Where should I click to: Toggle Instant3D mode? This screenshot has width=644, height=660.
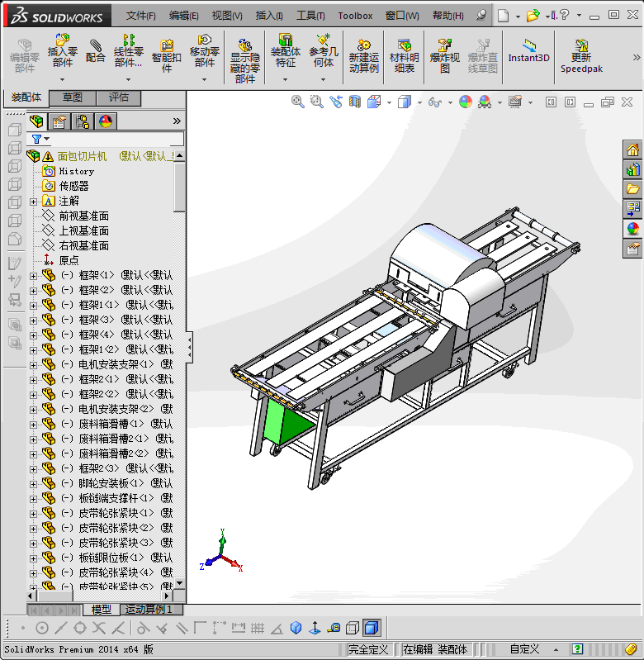[x=528, y=50]
